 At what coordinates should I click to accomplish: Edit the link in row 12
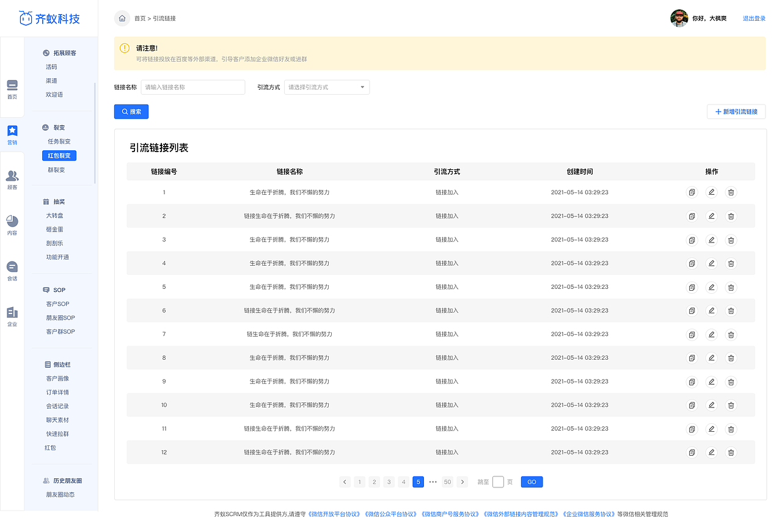click(711, 453)
